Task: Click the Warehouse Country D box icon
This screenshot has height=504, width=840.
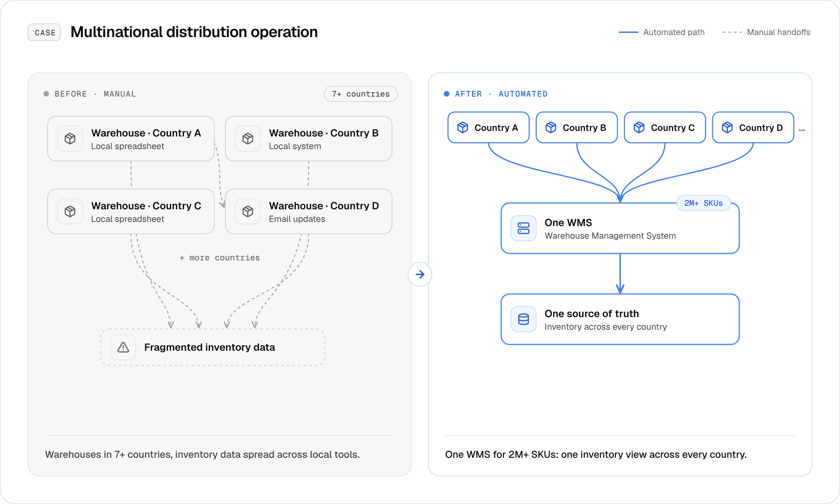Action: point(248,211)
